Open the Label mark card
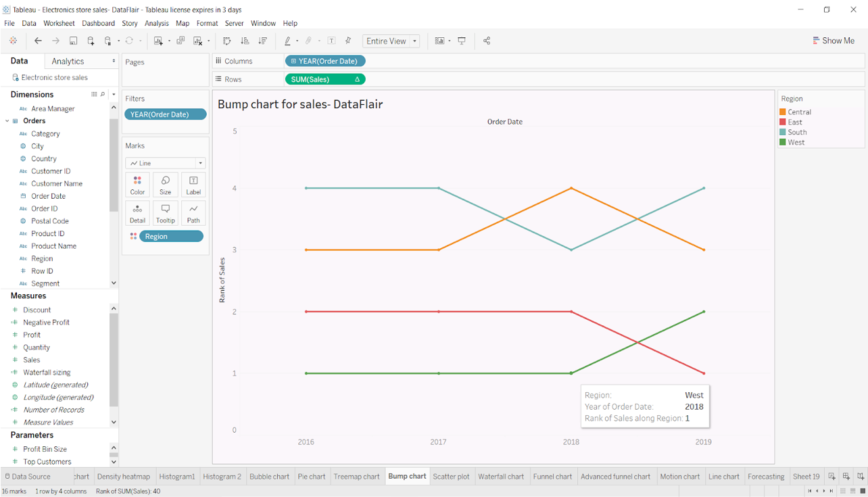The image size is (868, 497). pyautogui.click(x=193, y=185)
